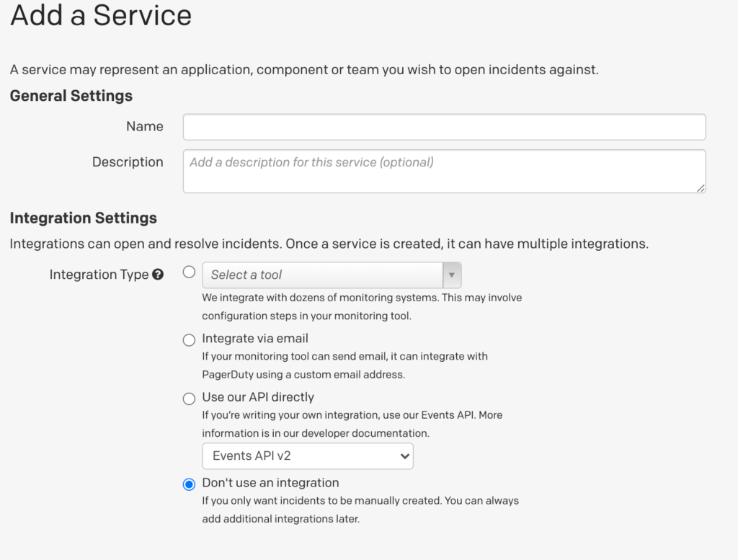The height and width of the screenshot is (560, 738).
Task: Open the Select a tool combo box
Action: tap(323, 275)
